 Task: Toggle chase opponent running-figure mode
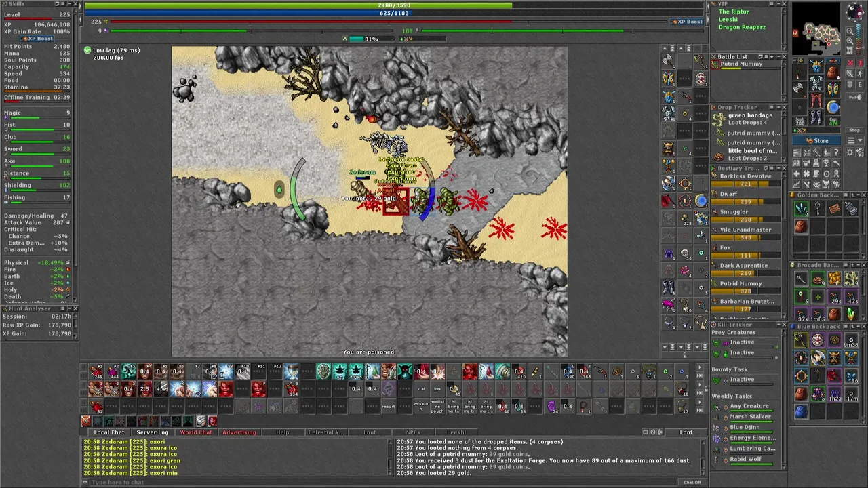[860, 73]
